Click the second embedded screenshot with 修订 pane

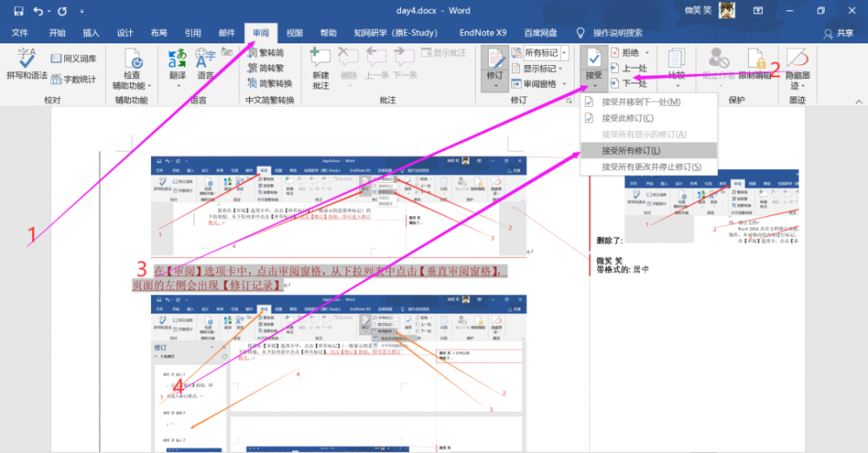[339, 373]
